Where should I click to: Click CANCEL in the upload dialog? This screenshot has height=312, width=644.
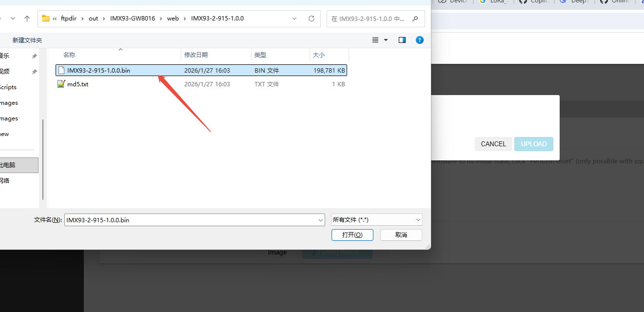[493, 144]
